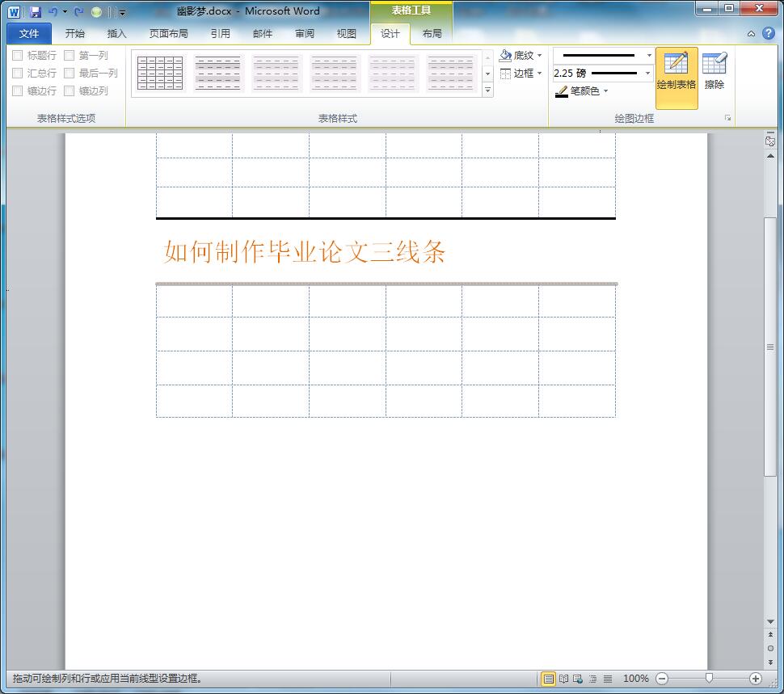Click the Save icon in quick access toolbar
The width and height of the screenshot is (784, 694).
35,12
